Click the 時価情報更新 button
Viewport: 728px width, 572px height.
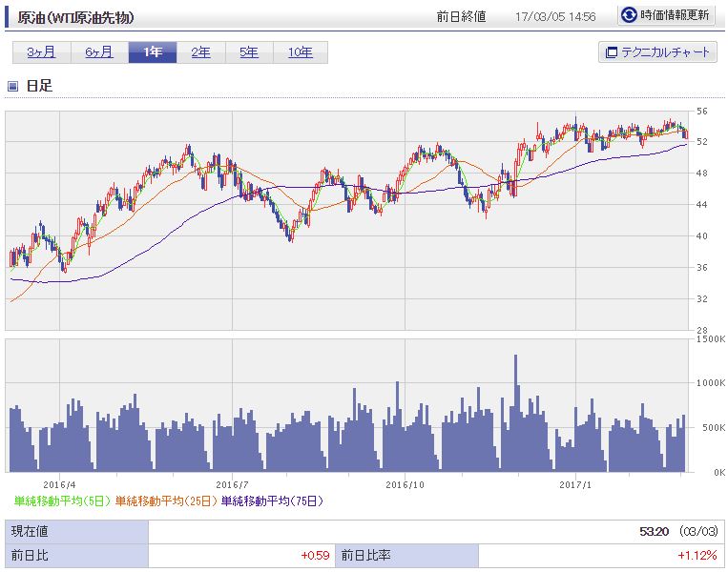(666, 15)
